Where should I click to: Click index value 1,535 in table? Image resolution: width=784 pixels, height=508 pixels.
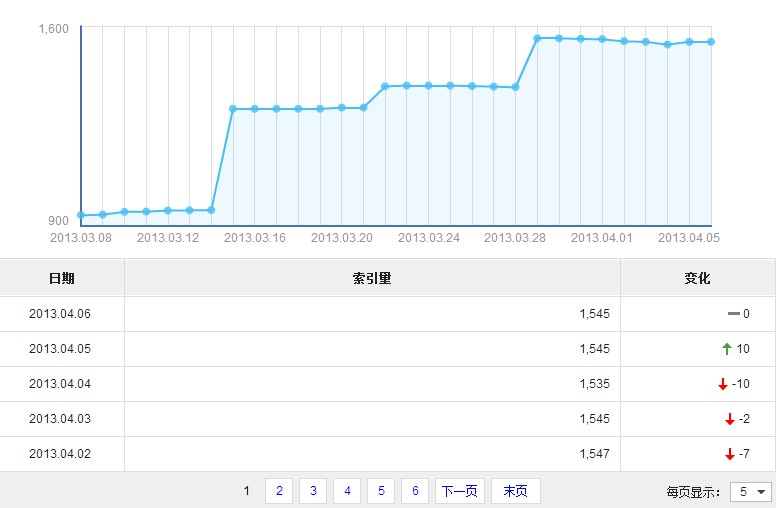pos(594,384)
